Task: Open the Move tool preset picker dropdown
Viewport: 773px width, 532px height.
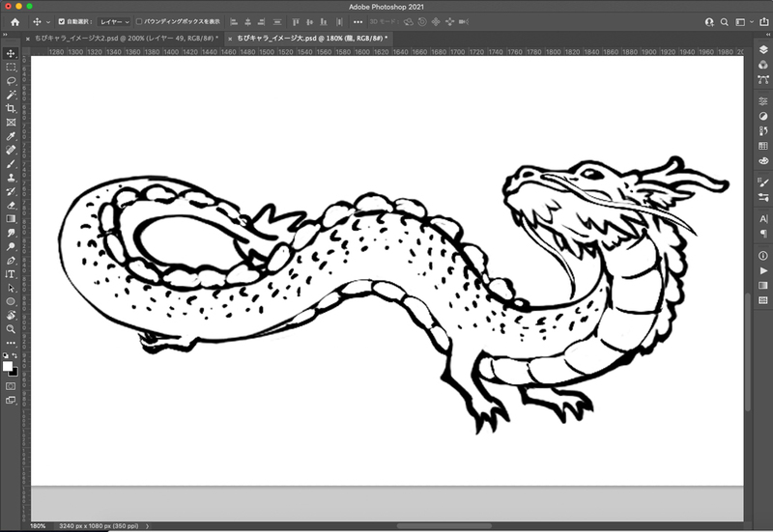Action: pyautogui.click(x=40, y=21)
